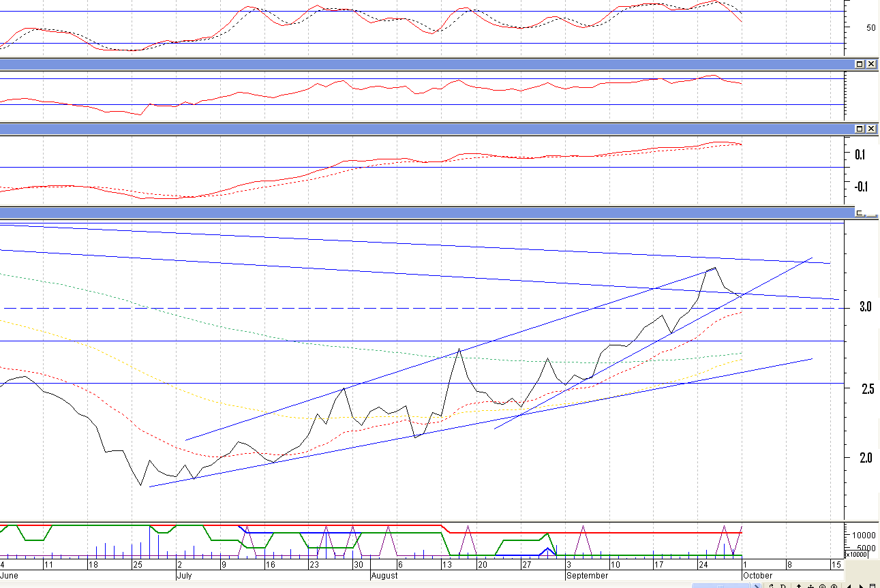
Task: Select the dashed blue horizontal line at 3.0
Action: pyautogui.click(x=423, y=309)
